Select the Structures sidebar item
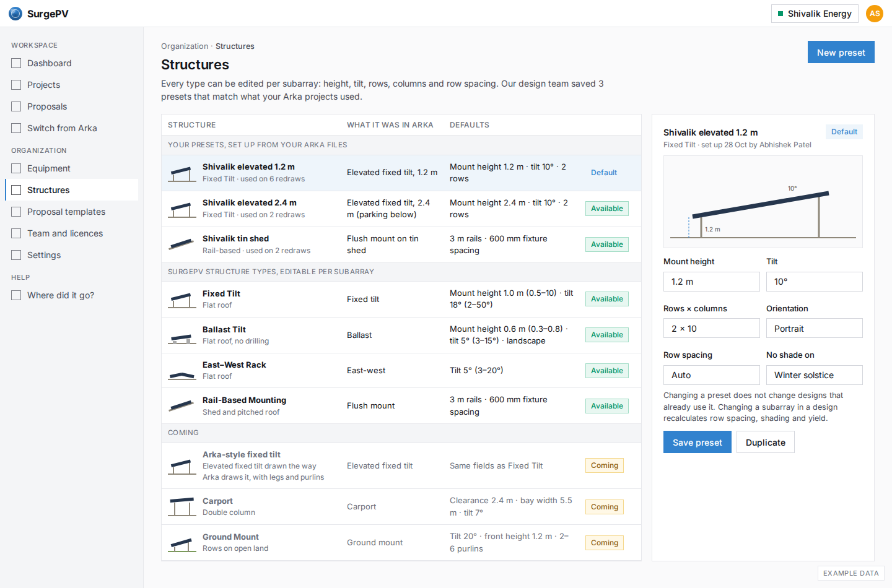This screenshot has width=892, height=588. pyautogui.click(x=71, y=190)
